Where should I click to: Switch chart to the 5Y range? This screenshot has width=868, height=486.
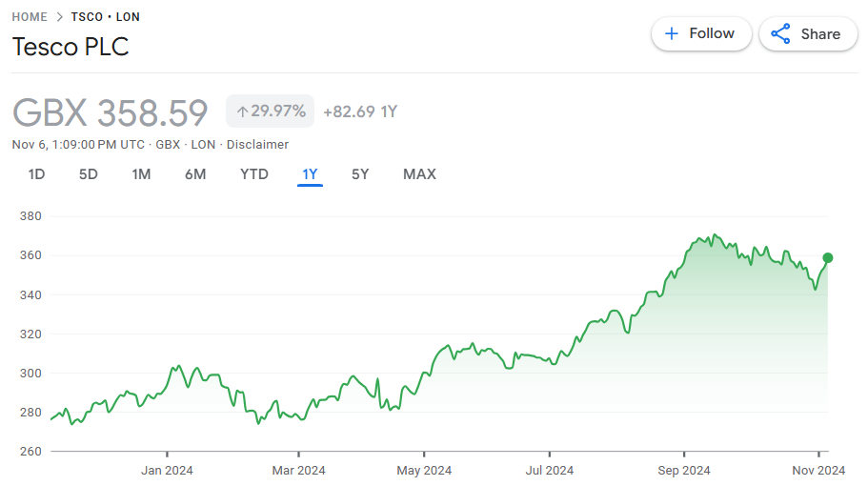coord(360,174)
